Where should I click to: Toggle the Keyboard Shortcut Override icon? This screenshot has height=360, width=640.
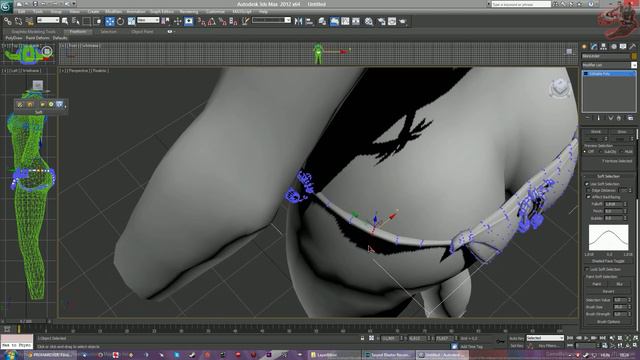pos(189,21)
